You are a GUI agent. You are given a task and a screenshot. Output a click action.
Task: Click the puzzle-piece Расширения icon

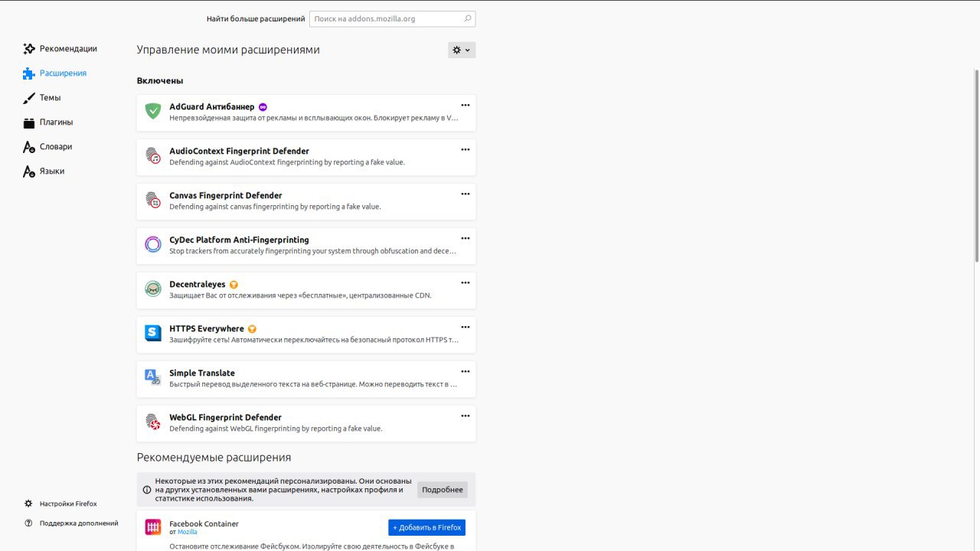pos(29,73)
